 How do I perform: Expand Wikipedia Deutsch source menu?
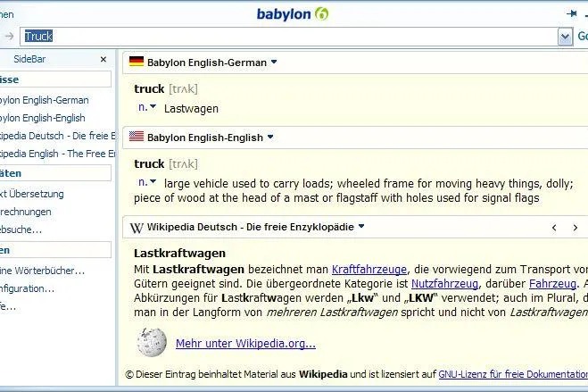coord(361,226)
